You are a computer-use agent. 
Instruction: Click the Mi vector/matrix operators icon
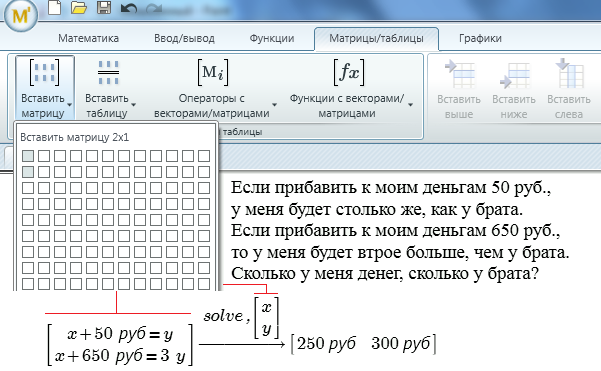pyautogui.click(x=213, y=72)
